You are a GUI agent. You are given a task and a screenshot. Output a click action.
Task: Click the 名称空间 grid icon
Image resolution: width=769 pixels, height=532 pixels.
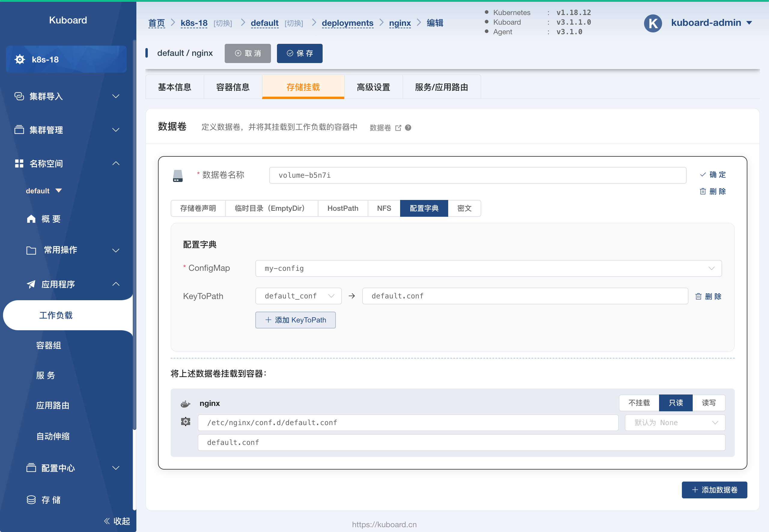coord(19,163)
